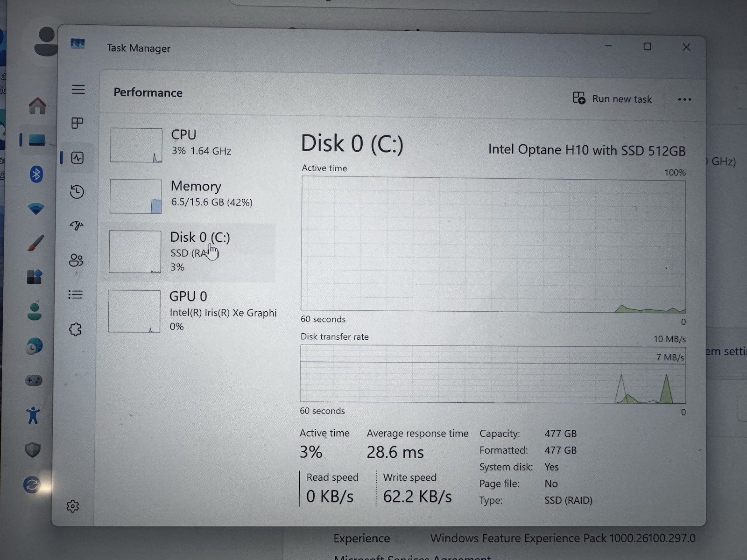Viewport: 747px width, 560px height.
Task: Go to Home in the Settings window sidebar
Action: click(37, 106)
